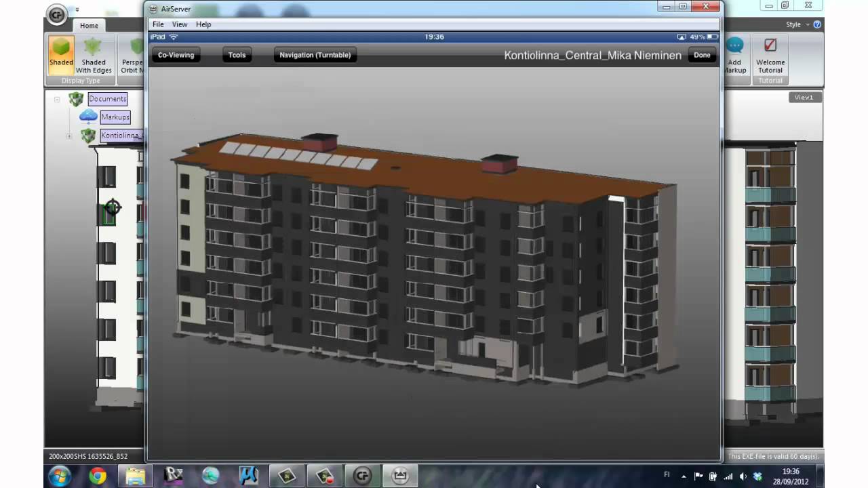Open AirServer File menu

pyautogui.click(x=158, y=24)
